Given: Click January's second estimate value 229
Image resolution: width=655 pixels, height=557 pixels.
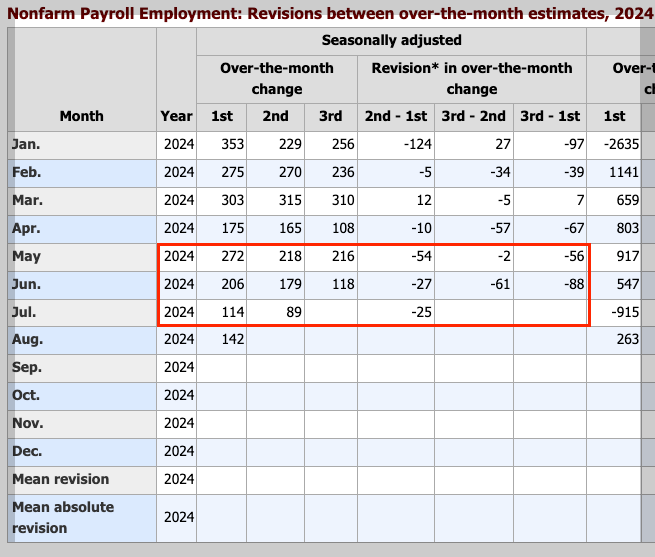Looking at the screenshot, I should point(290,144).
